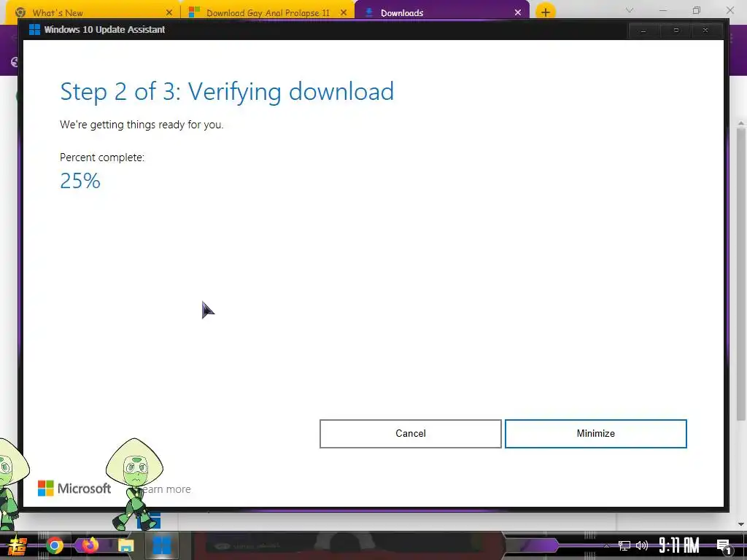Maximize the Windows 10 Update Assistant window

pyautogui.click(x=676, y=30)
